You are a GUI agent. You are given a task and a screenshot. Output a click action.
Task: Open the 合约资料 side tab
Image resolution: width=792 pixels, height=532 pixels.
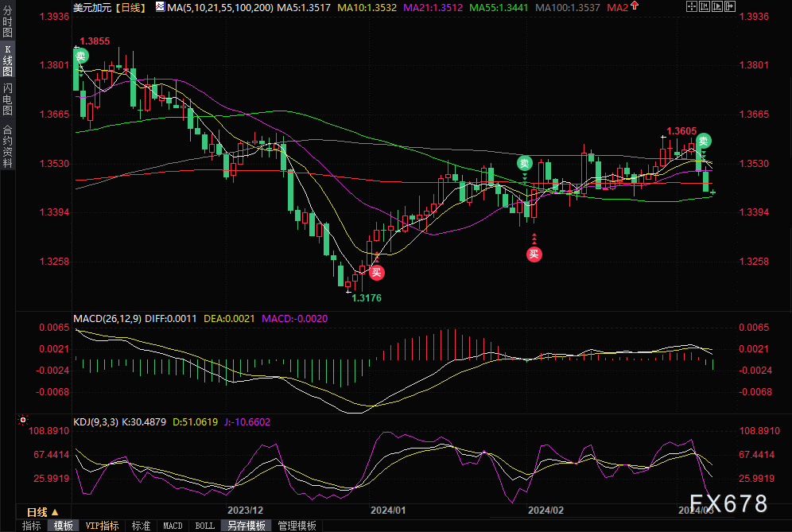click(x=8, y=146)
